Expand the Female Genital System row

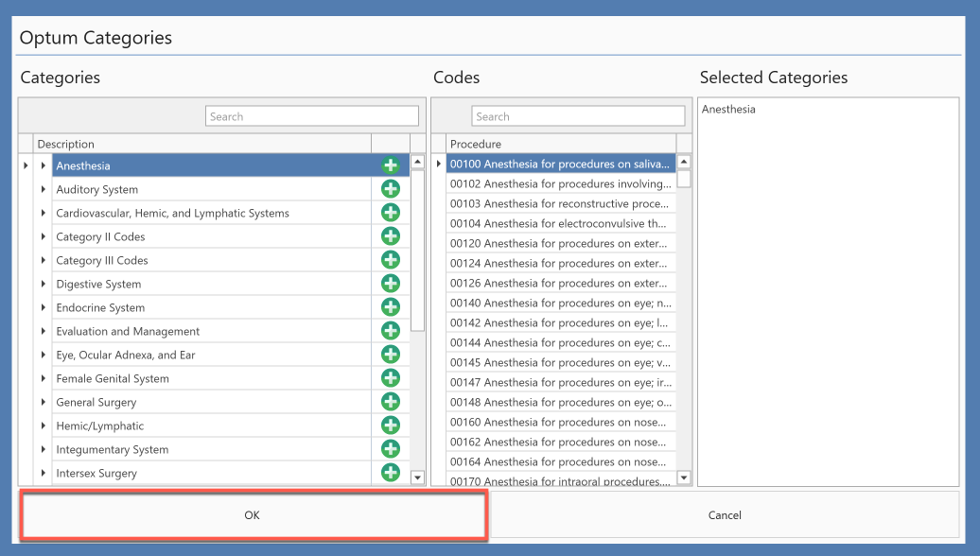[44, 378]
